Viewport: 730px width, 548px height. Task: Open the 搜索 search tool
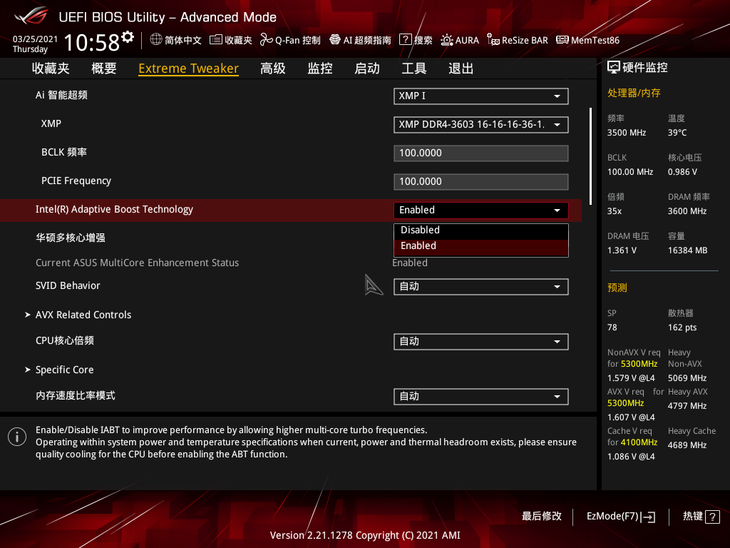click(416, 40)
